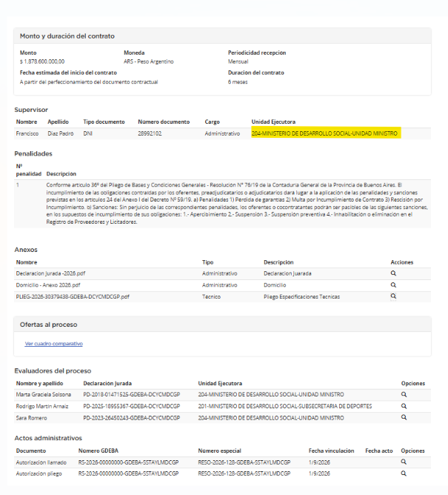Click declaration PD-2018-01471525-GDEBA-DCYCMDCGP
The height and width of the screenshot is (495, 448).
tap(132, 395)
